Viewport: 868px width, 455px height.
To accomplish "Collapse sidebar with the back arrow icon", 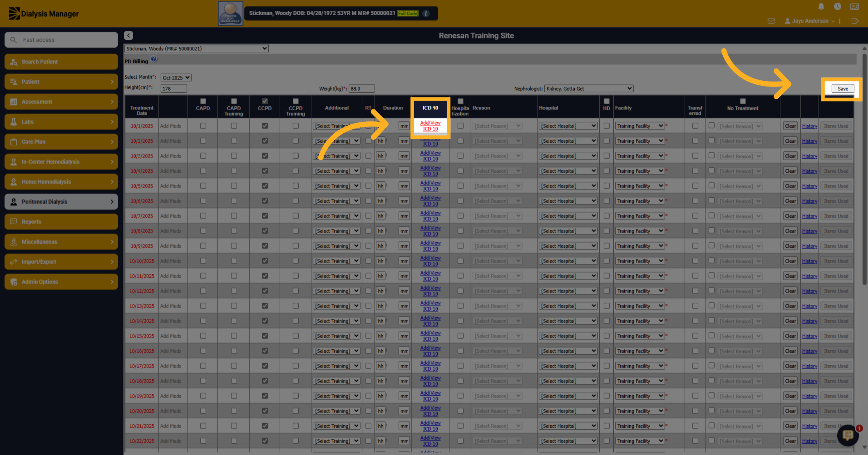I will 128,35.
